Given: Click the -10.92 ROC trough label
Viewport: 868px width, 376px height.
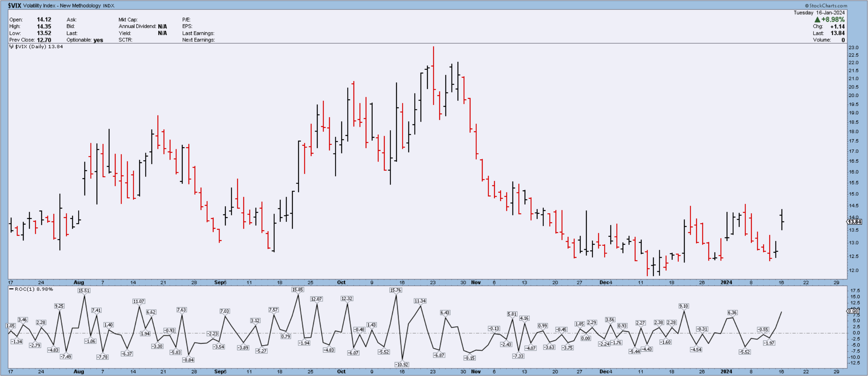Looking at the screenshot, I should [402, 365].
